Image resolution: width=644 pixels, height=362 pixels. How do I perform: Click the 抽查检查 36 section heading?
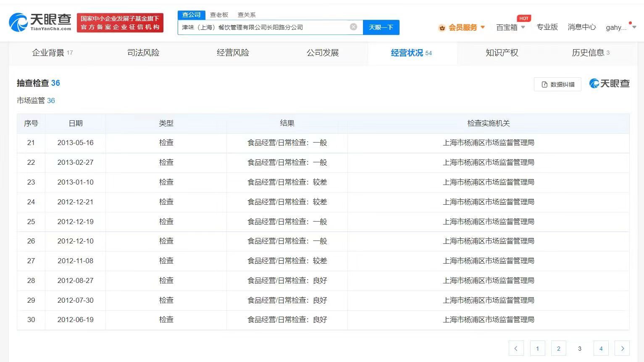(38, 83)
